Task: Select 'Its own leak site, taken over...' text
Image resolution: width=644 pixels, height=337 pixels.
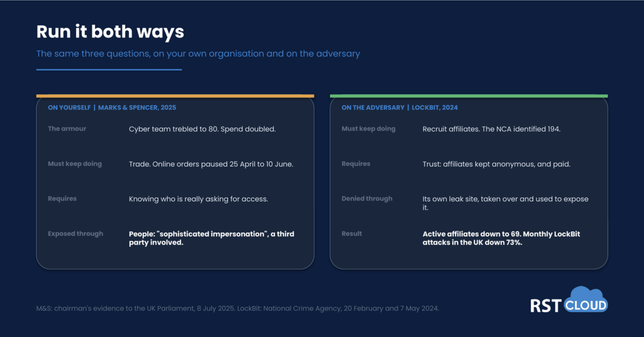Action: (x=505, y=203)
